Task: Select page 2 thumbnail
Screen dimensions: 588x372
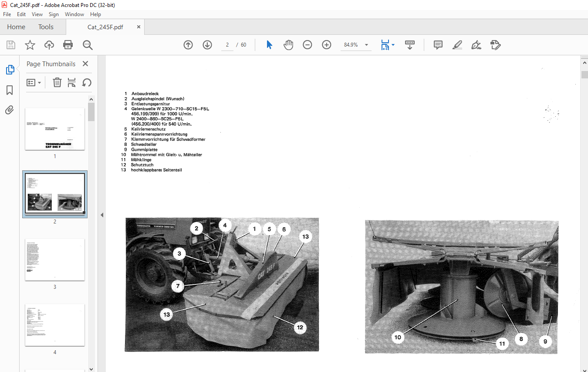Action: click(x=55, y=194)
